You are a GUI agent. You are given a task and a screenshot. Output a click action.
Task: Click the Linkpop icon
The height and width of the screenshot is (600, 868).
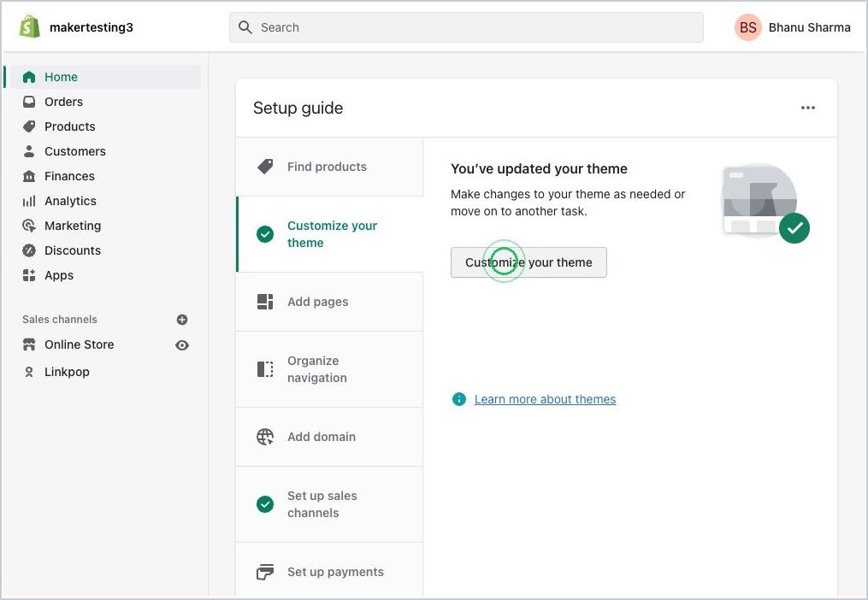(x=29, y=372)
